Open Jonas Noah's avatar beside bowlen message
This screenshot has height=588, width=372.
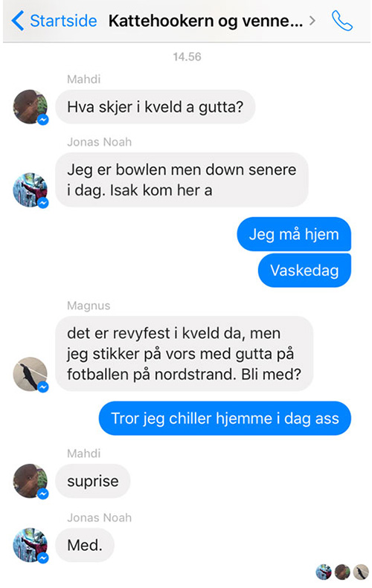pos(31,190)
